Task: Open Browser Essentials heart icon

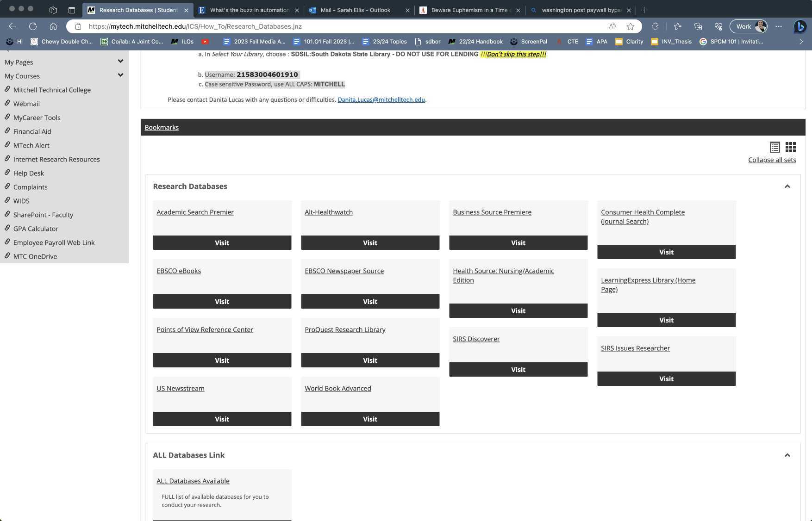Action: 719,26
